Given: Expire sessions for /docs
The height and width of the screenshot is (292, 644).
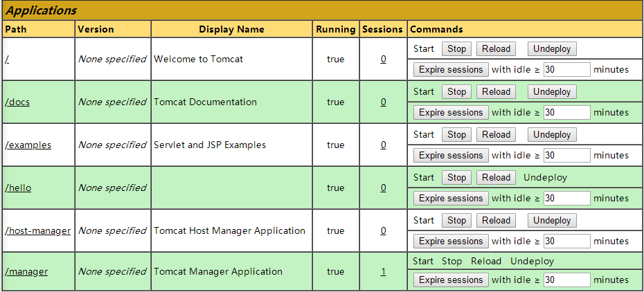Looking at the screenshot, I should [x=451, y=112].
